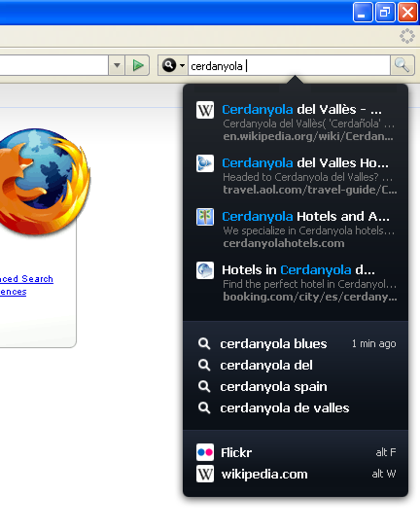Click en.wikipedia.org/wiki/Cerdan... URL text

(308, 136)
